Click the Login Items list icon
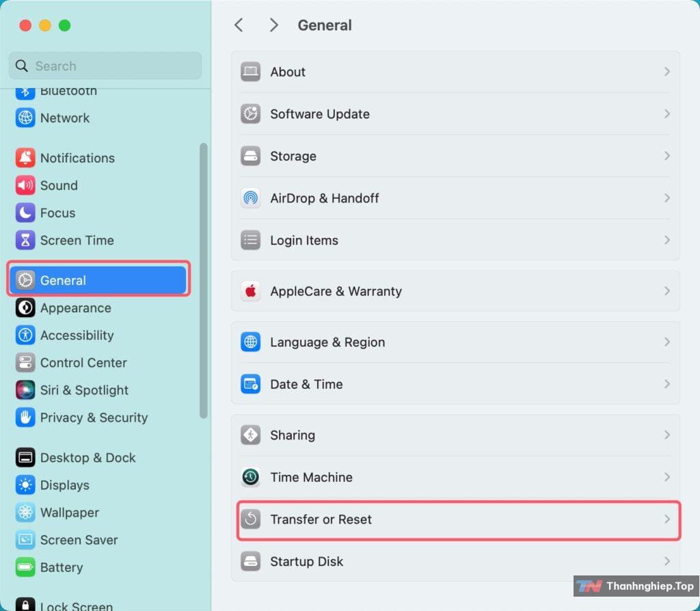 coord(250,240)
